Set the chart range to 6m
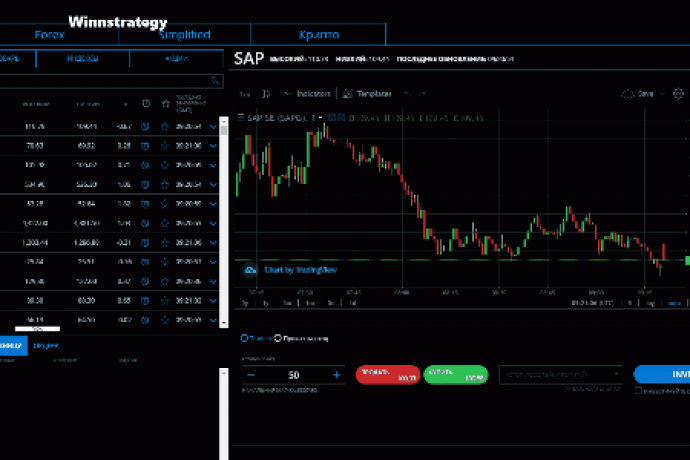 click(287, 303)
